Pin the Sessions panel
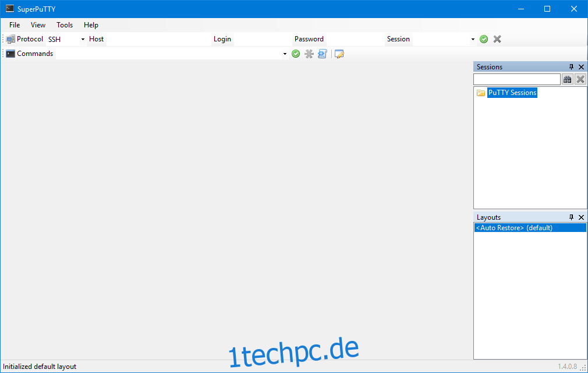Screen dimensions: 588x373 coord(571,67)
